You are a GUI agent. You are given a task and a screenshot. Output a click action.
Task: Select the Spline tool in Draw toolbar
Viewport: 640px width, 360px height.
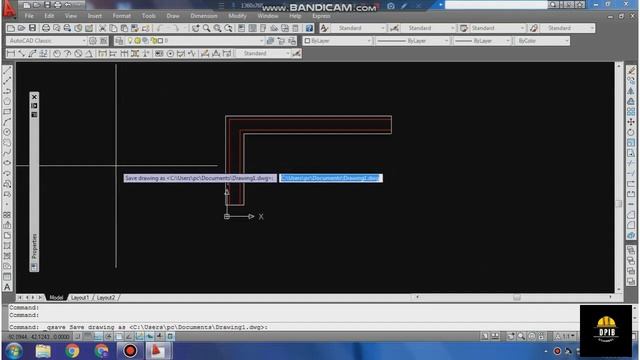pyautogui.click(x=7, y=153)
